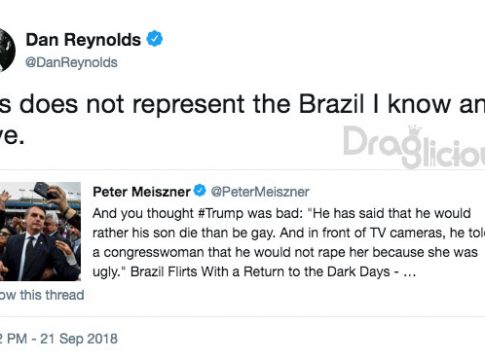The height and width of the screenshot is (360, 485).
Task: Select Show this thread link
Action: click(x=42, y=295)
